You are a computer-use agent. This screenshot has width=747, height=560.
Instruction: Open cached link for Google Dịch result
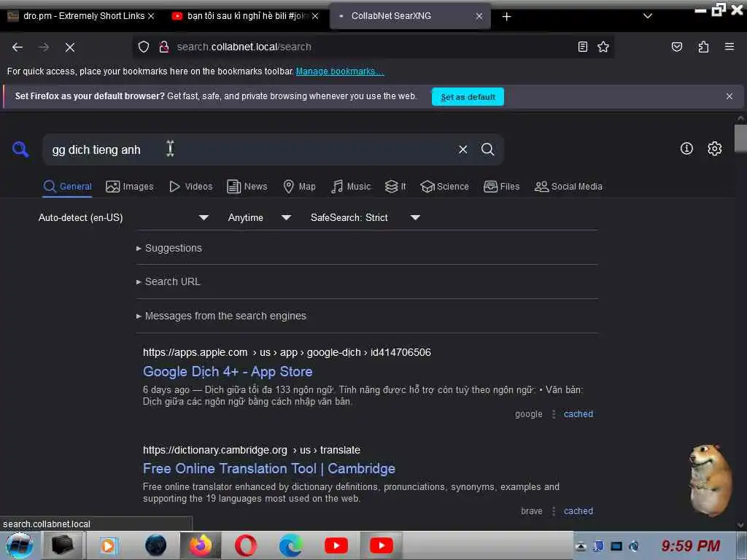[578, 414]
